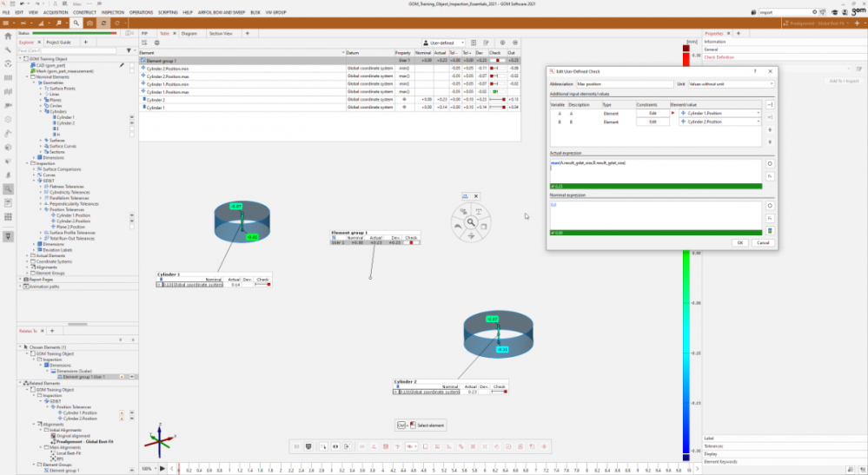Open the OPERATIONS menu
The height and width of the screenshot is (475, 868).
pyautogui.click(x=141, y=12)
